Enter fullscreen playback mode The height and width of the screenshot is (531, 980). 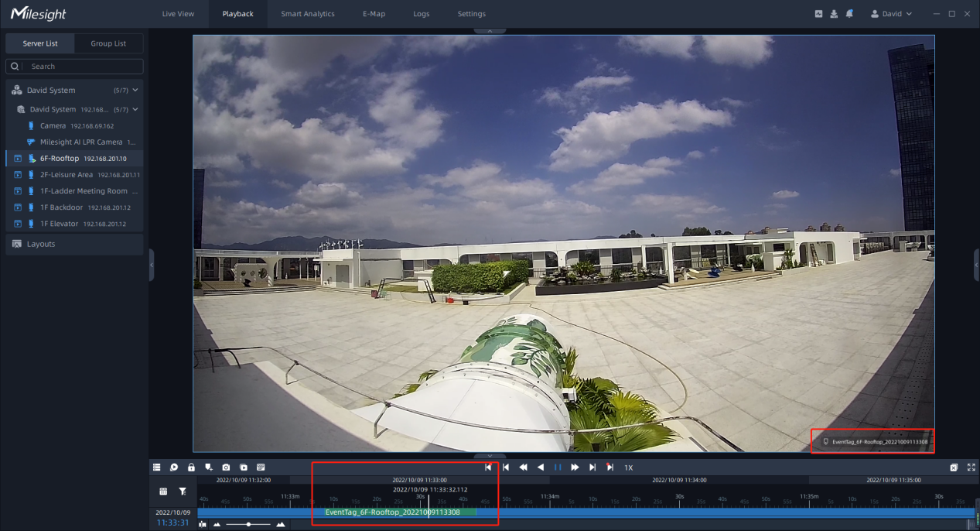[971, 468]
